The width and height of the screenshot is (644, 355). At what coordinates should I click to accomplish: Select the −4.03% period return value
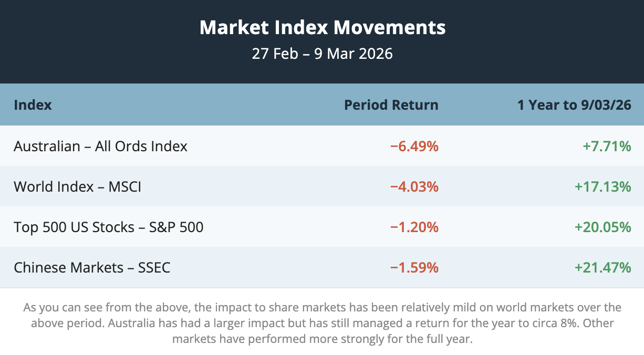point(414,186)
